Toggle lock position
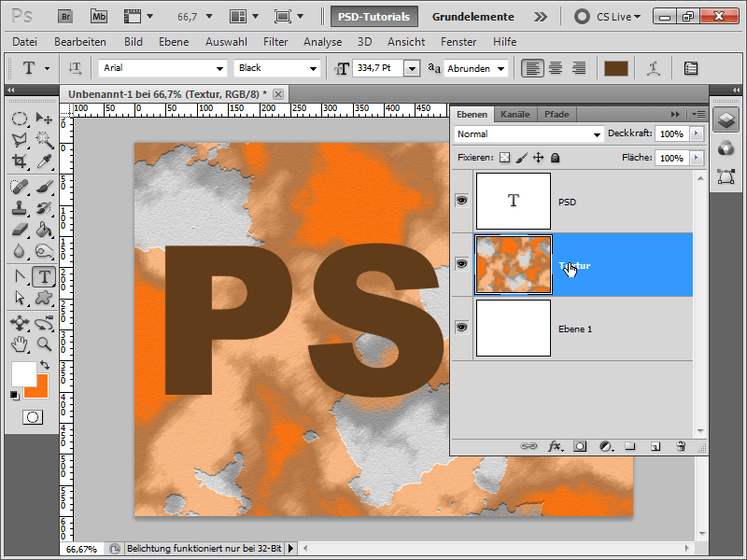 [539, 158]
